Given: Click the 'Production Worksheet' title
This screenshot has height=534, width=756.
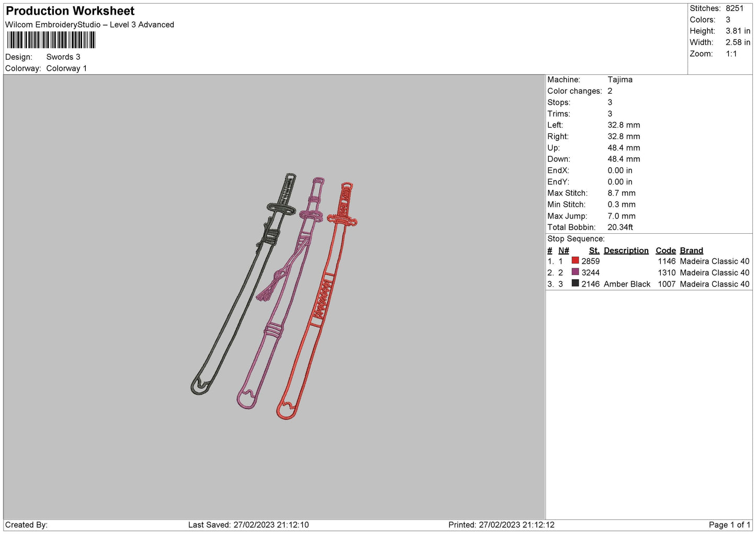Looking at the screenshot, I should [x=70, y=11].
